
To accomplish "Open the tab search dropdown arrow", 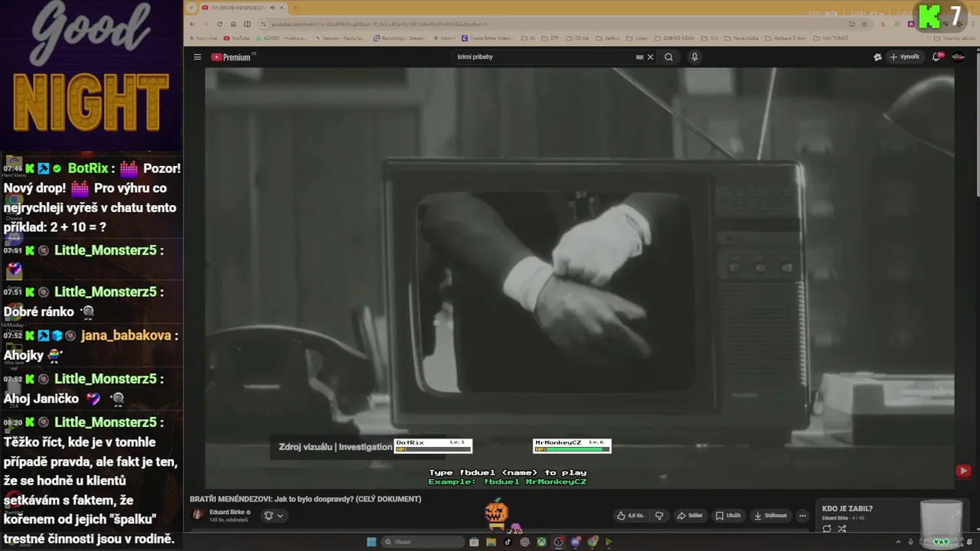I will 192,8.
